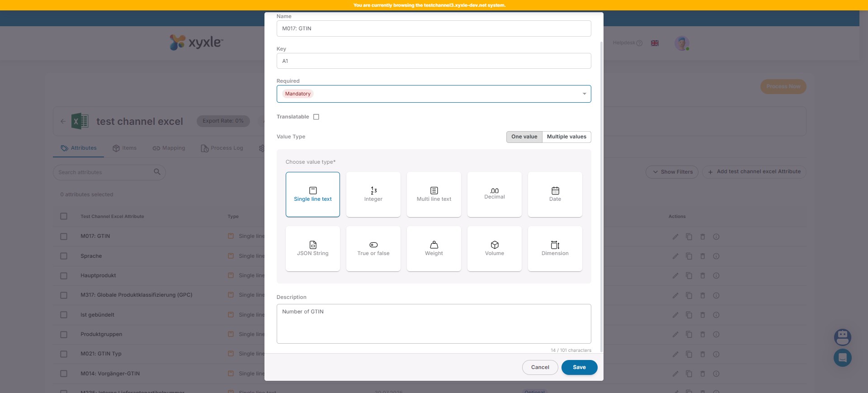Select the Integer value type
This screenshot has height=393, width=868.
[x=373, y=194]
